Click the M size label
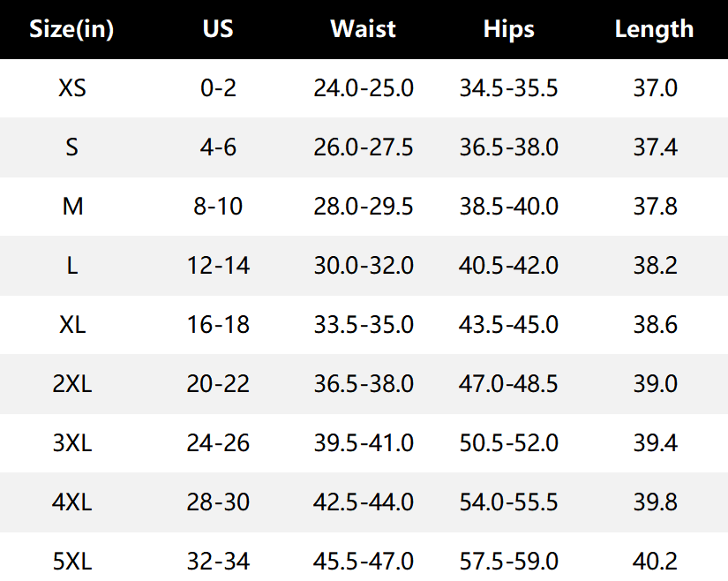This screenshot has height=581, width=728. tap(72, 207)
